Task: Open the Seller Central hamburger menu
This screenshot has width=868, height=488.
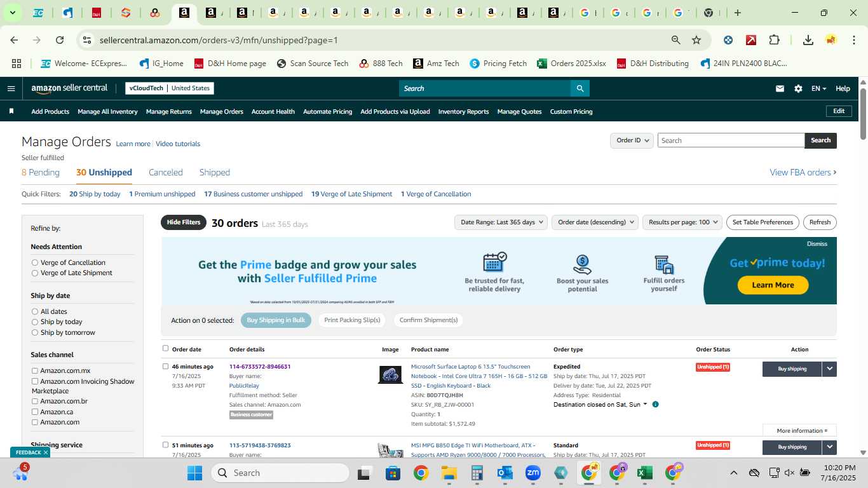Action: [11, 88]
